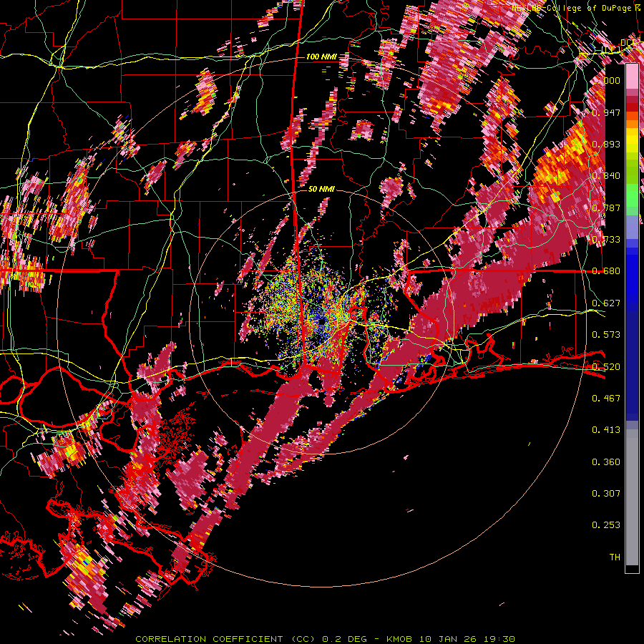Select the 0.947 value on the color scale

[x=606, y=112]
